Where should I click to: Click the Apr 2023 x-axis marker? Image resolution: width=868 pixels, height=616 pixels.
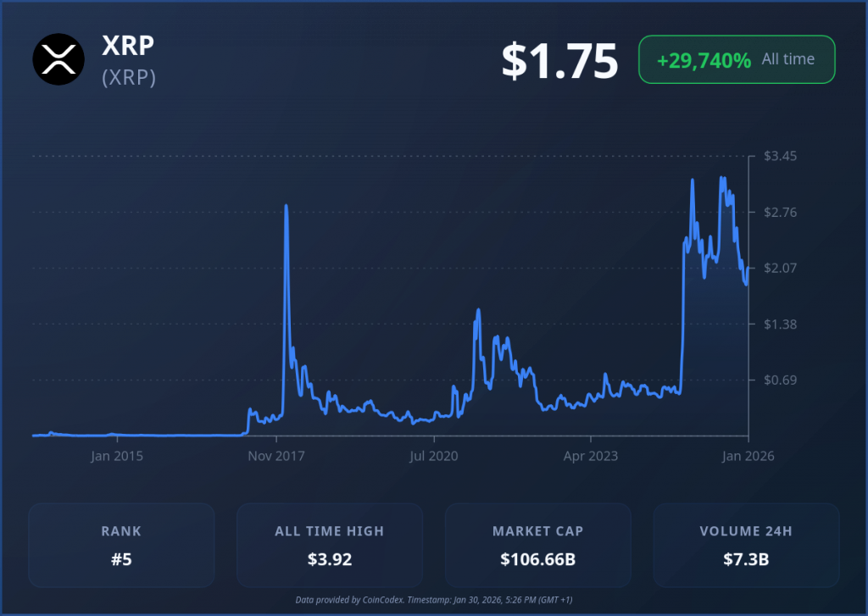coord(592,456)
